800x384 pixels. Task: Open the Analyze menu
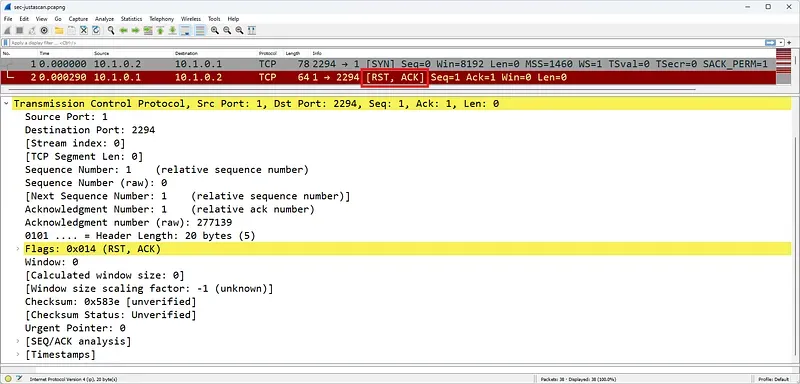[x=104, y=19]
